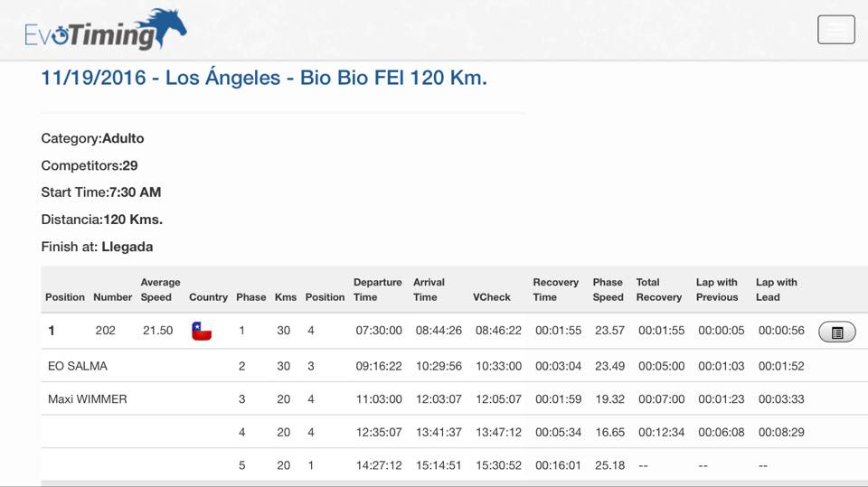The width and height of the screenshot is (868, 487).
Task: Click the Lap with Lead header
Action: [776, 289]
